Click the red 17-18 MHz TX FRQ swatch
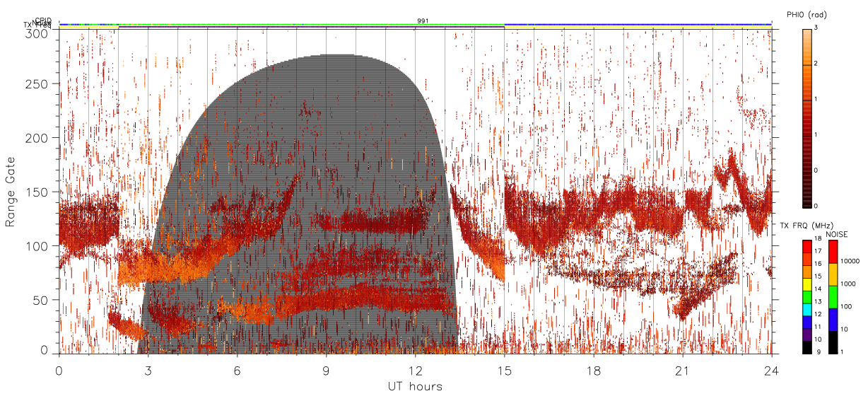 coord(807,247)
